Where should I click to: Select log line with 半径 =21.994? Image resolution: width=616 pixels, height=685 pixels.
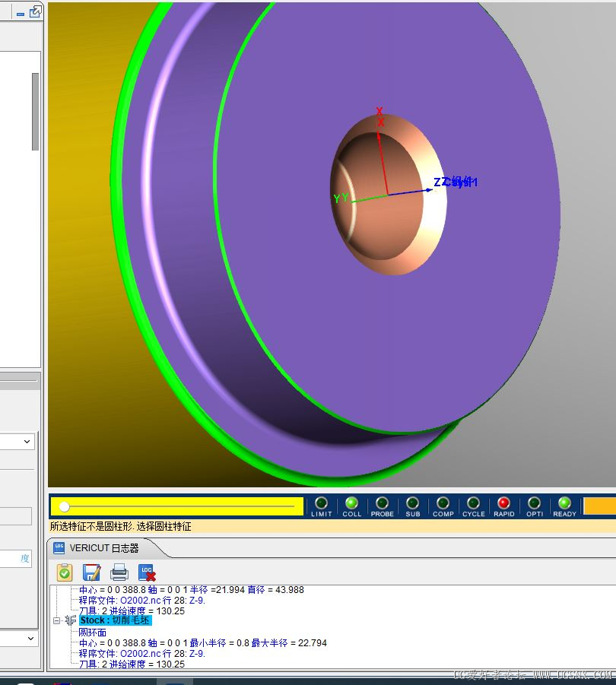pyautogui.click(x=192, y=590)
